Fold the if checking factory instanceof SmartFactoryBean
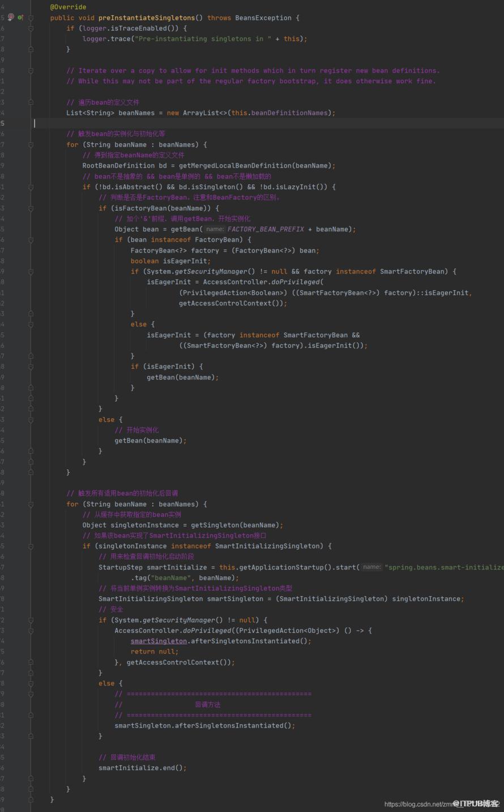 pyautogui.click(x=31, y=272)
